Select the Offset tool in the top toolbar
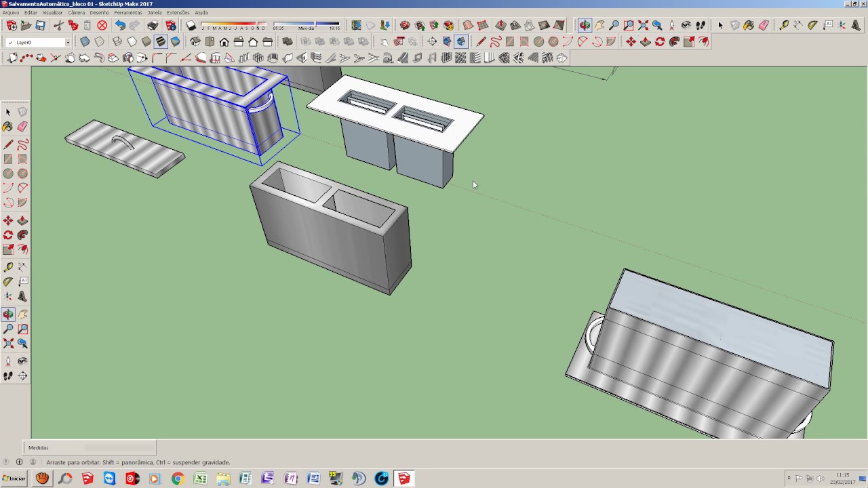The image size is (868, 488). [703, 42]
